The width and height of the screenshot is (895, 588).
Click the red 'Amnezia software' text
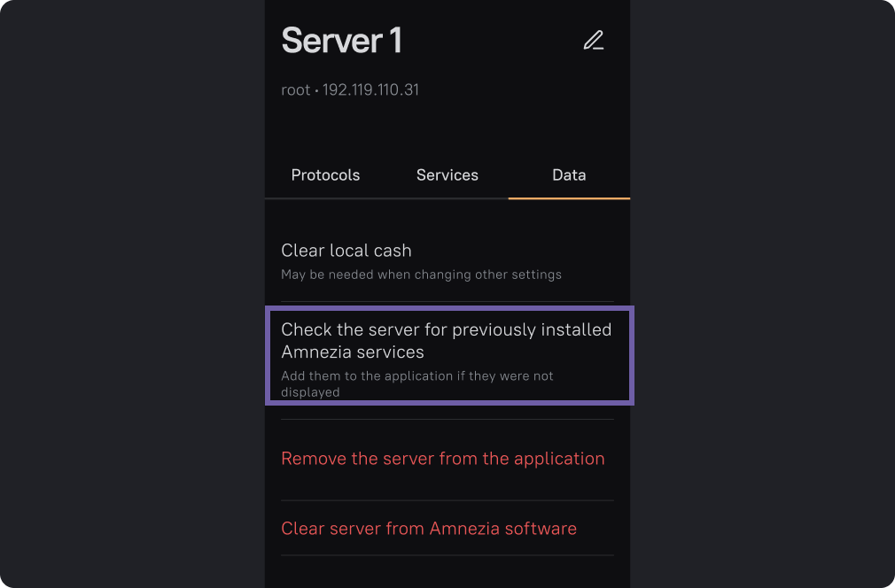(502, 529)
